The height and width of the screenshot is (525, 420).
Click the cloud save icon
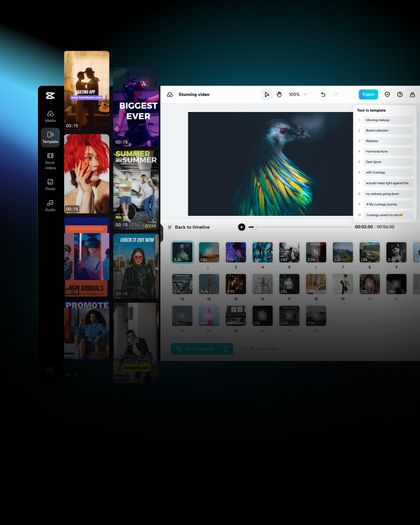coord(170,94)
